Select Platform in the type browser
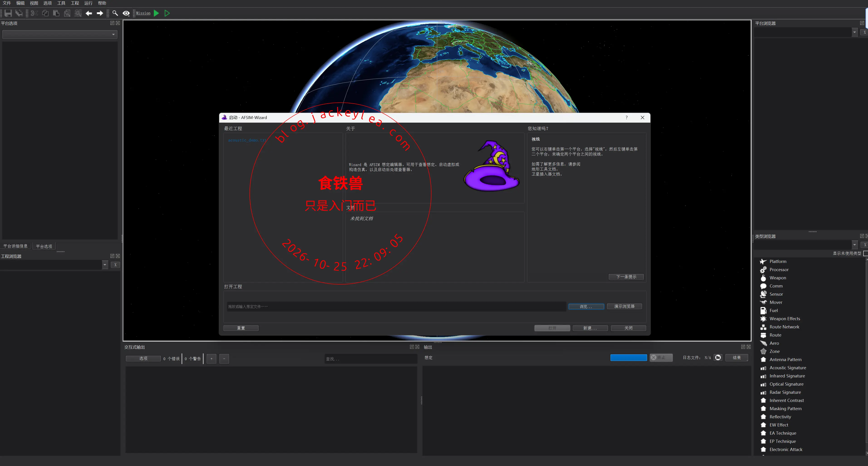 (x=778, y=261)
